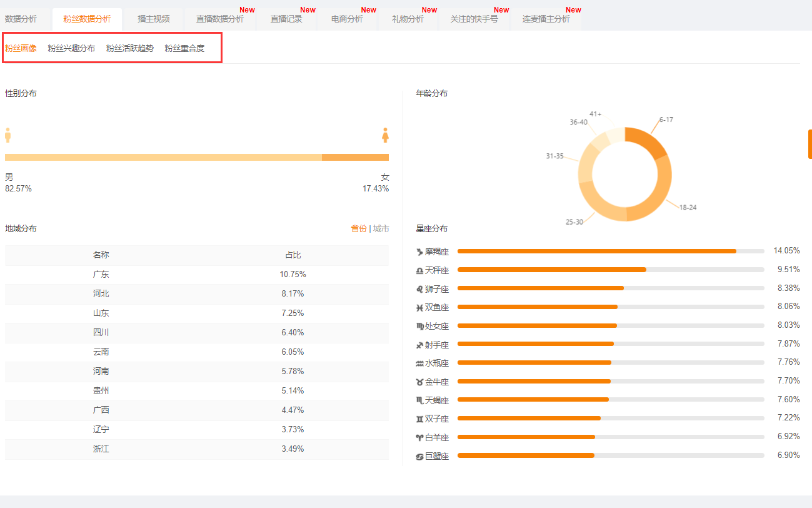Click the Leo 狮子座 zodiac icon

pyautogui.click(x=419, y=289)
